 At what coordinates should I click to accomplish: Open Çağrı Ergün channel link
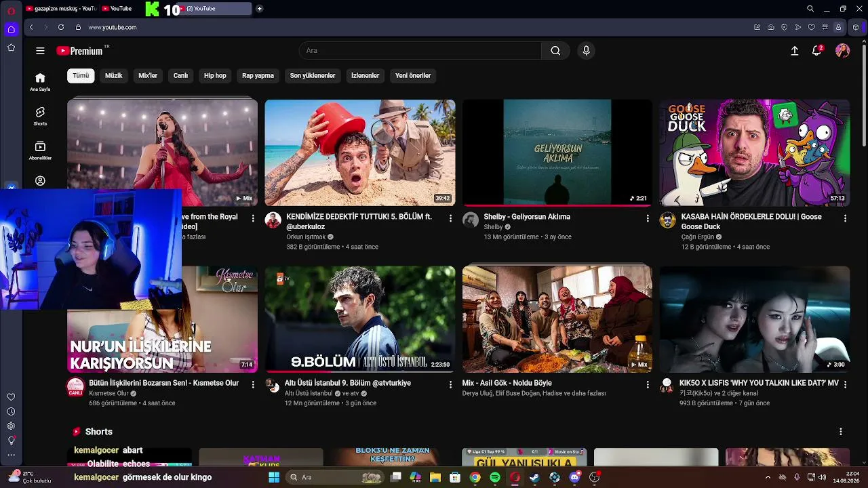click(698, 237)
